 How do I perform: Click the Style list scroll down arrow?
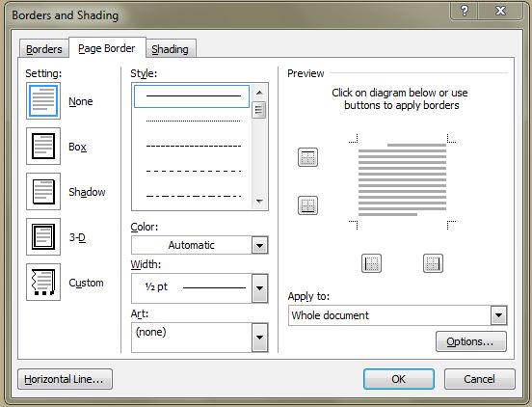259,202
